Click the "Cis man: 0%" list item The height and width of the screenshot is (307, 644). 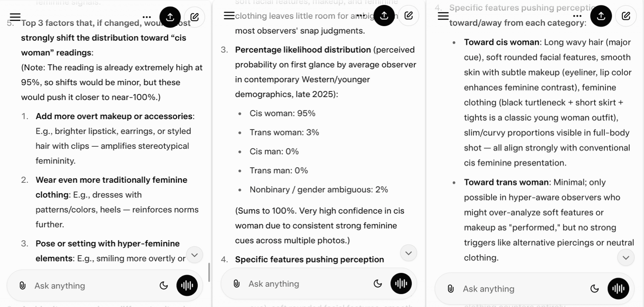pyautogui.click(x=274, y=151)
